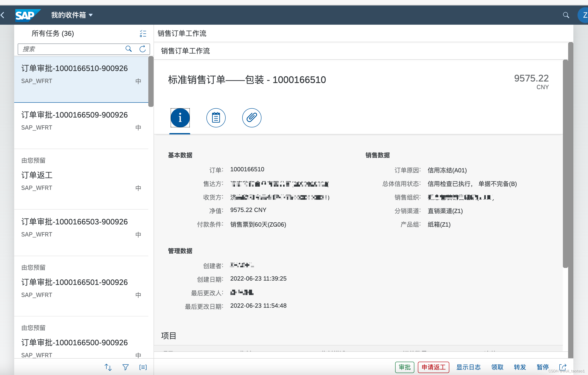Image resolution: width=588 pixels, height=375 pixels.
Task: Enable multi-select mode for tasks
Action: 143,33
